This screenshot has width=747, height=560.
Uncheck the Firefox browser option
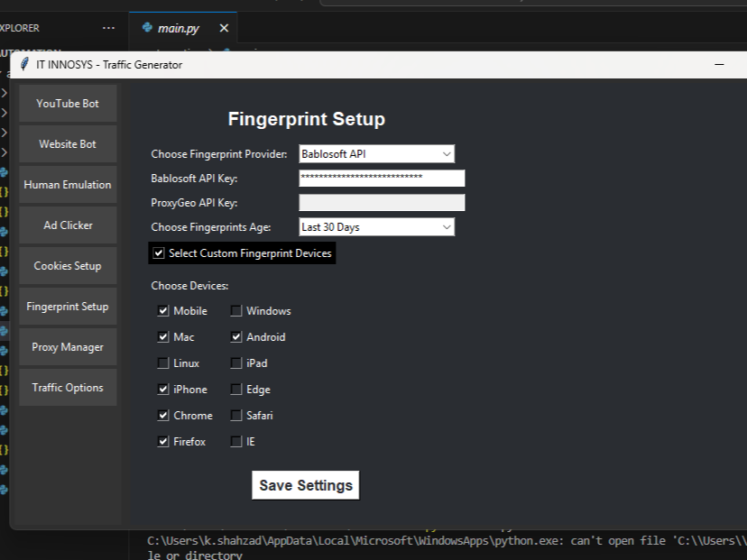pos(163,442)
